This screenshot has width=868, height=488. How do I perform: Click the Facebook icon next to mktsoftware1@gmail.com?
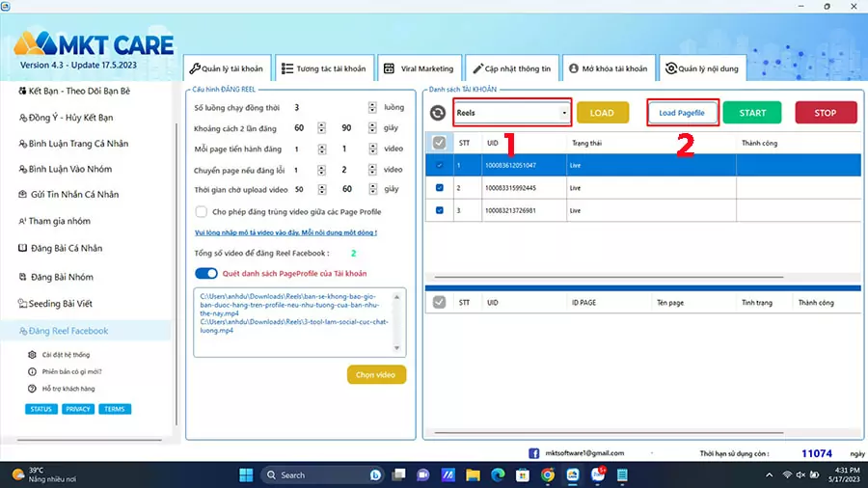533,453
